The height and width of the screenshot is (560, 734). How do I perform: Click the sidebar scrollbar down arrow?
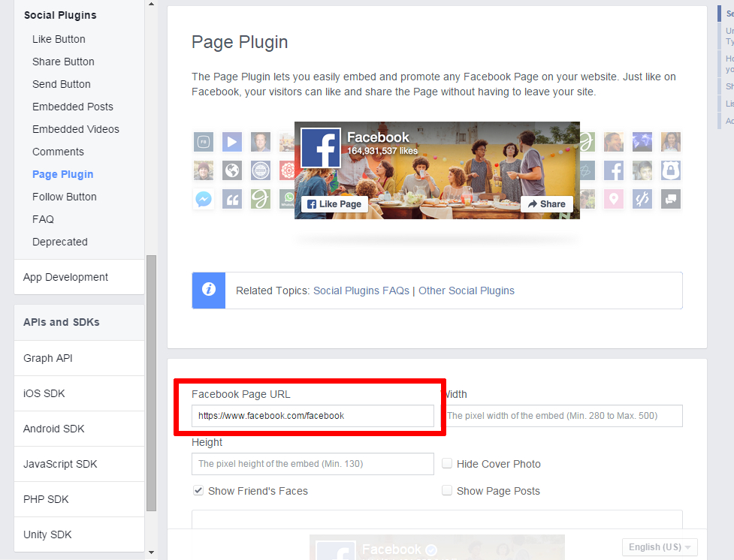tap(151, 552)
